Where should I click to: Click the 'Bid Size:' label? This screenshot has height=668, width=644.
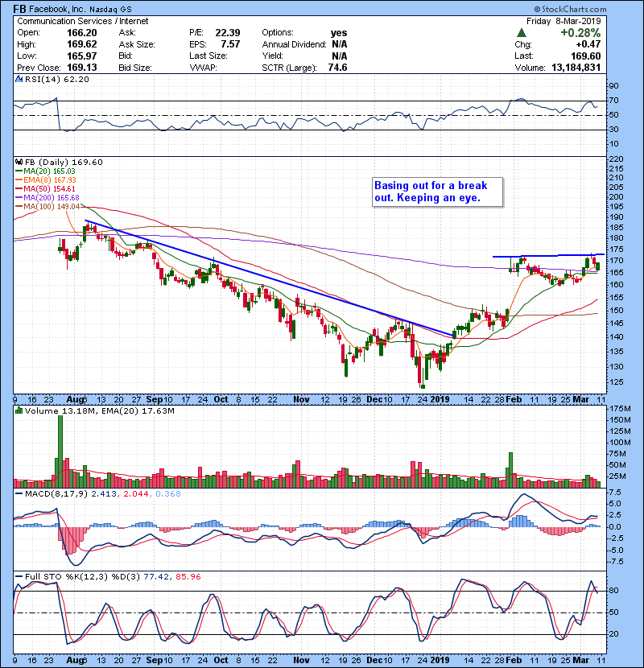coord(135,68)
